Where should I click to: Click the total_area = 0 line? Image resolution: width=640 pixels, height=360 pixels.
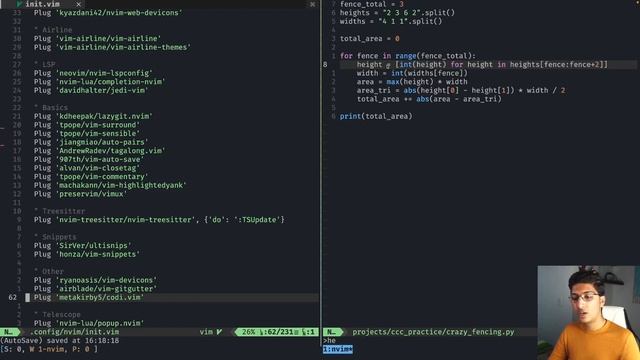pos(369,38)
